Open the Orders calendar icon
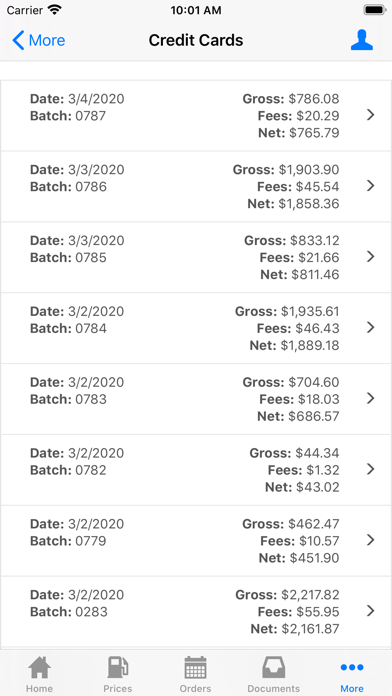Image resolution: width=392 pixels, height=696 pixels. pyautogui.click(x=195, y=667)
